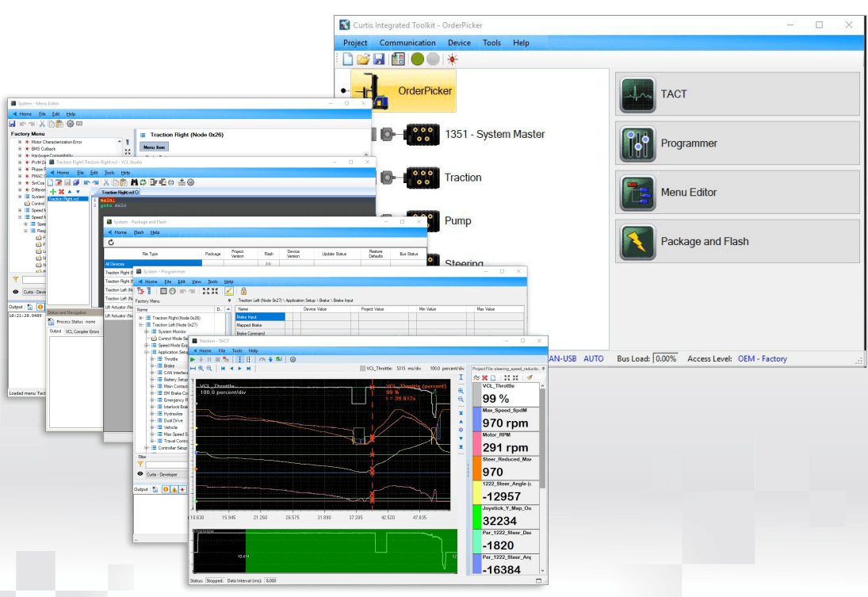Click the gauge icon in Programmer toolbar
Image resolution: width=868 pixels, height=597 pixels.
point(173,291)
